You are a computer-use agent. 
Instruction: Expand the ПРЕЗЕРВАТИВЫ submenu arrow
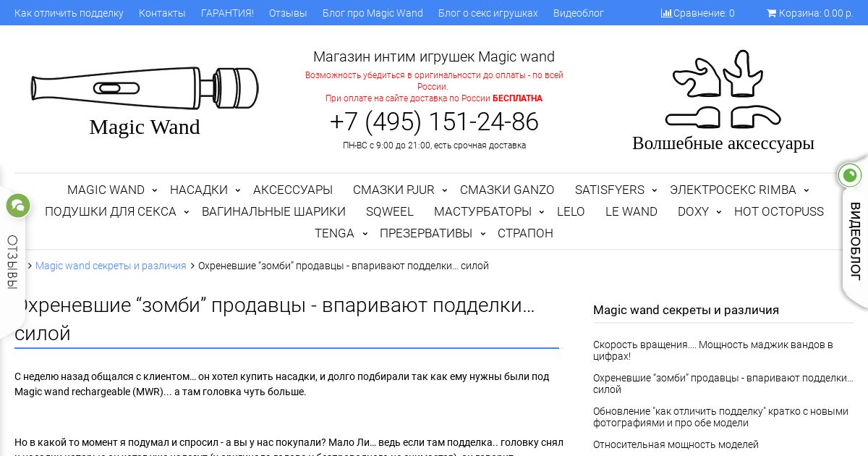[482, 234]
